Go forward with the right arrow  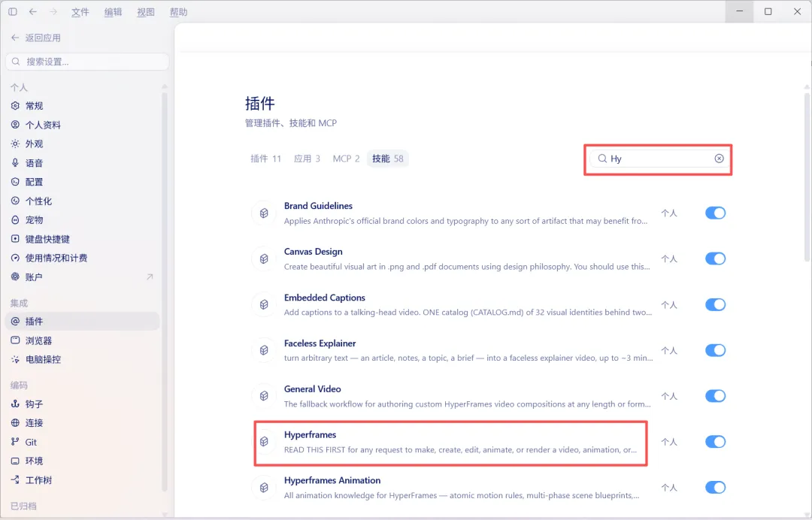point(53,11)
